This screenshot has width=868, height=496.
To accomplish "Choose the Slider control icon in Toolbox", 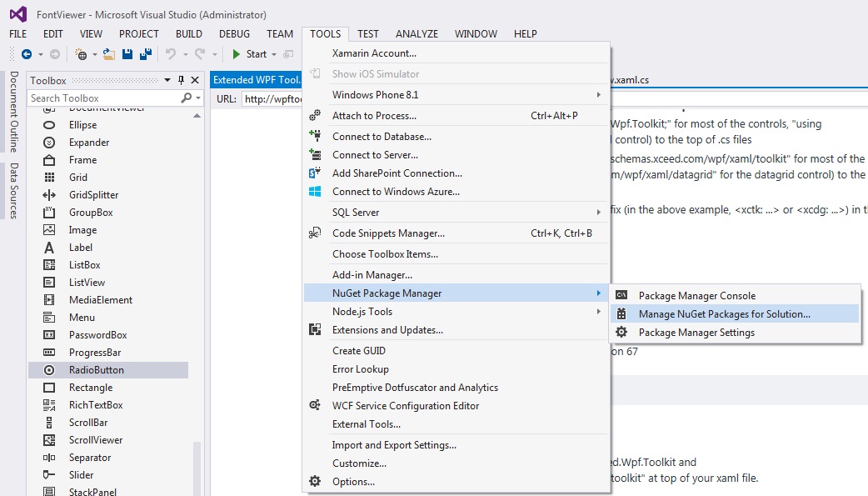I will pos(49,475).
